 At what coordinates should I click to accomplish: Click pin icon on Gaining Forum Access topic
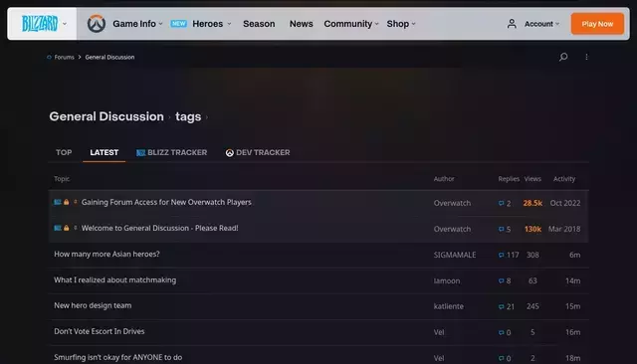tap(76, 202)
